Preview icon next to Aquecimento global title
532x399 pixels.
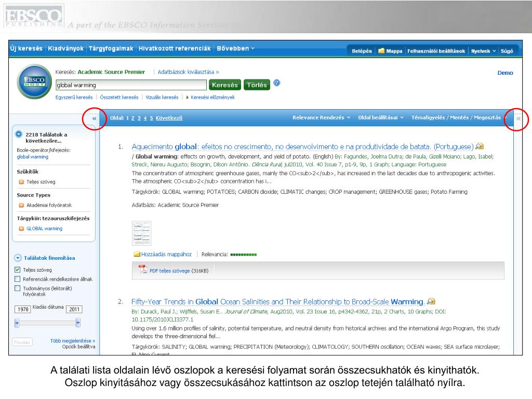pyautogui.click(x=480, y=146)
